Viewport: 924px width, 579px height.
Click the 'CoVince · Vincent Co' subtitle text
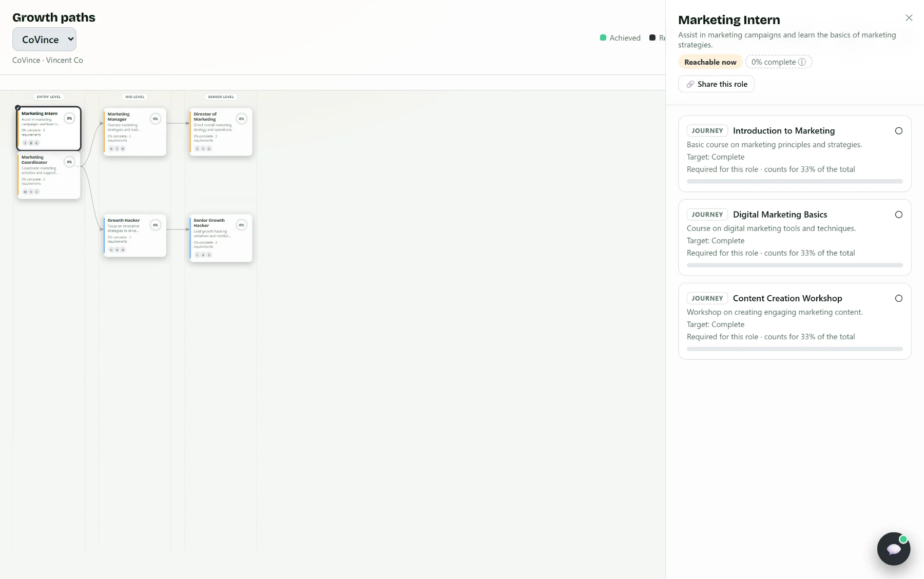[48, 60]
